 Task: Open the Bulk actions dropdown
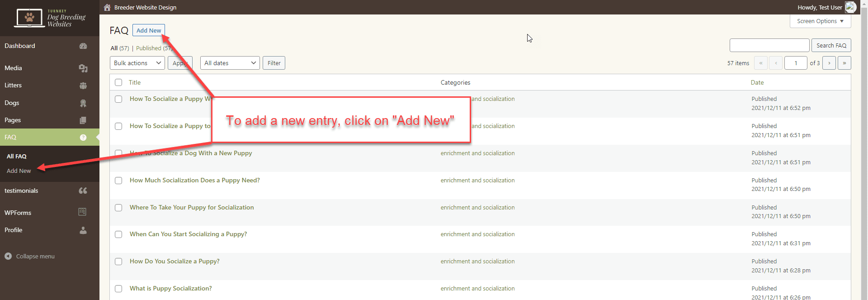coord(137,63)
